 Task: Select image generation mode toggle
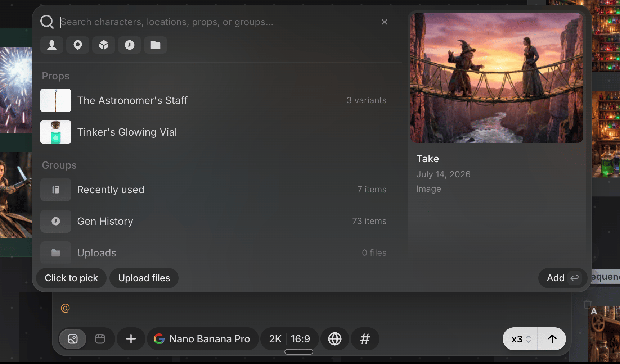click(x=73, y=339)
